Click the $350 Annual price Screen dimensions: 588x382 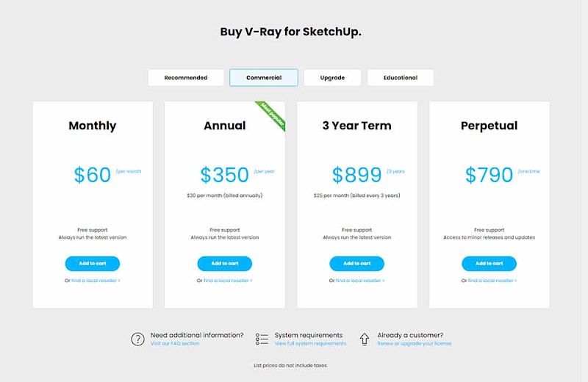(x=224, y=175)
